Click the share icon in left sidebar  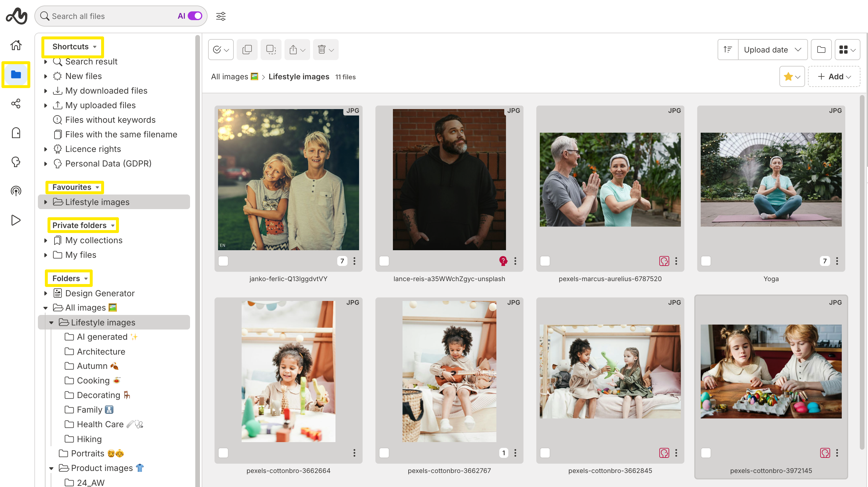[x=16, y=104]
